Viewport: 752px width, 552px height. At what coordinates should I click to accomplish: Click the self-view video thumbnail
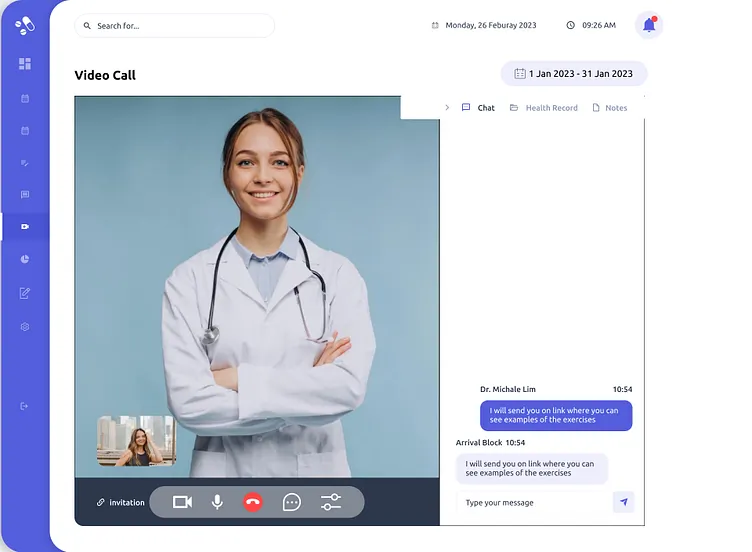pos(137,441)
